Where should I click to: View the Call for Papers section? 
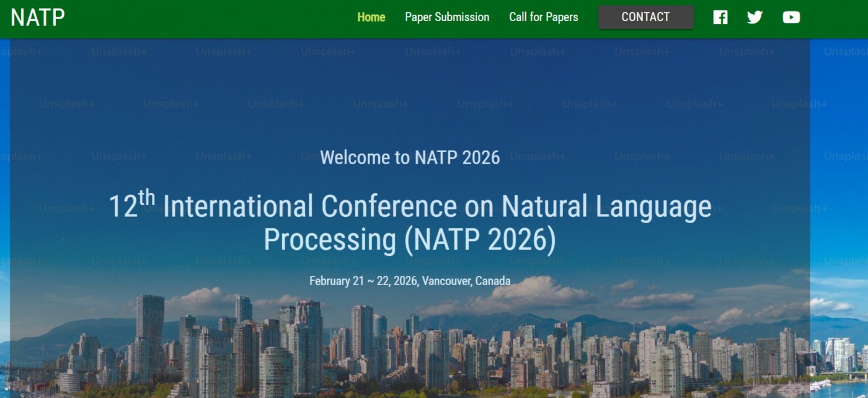544,17
